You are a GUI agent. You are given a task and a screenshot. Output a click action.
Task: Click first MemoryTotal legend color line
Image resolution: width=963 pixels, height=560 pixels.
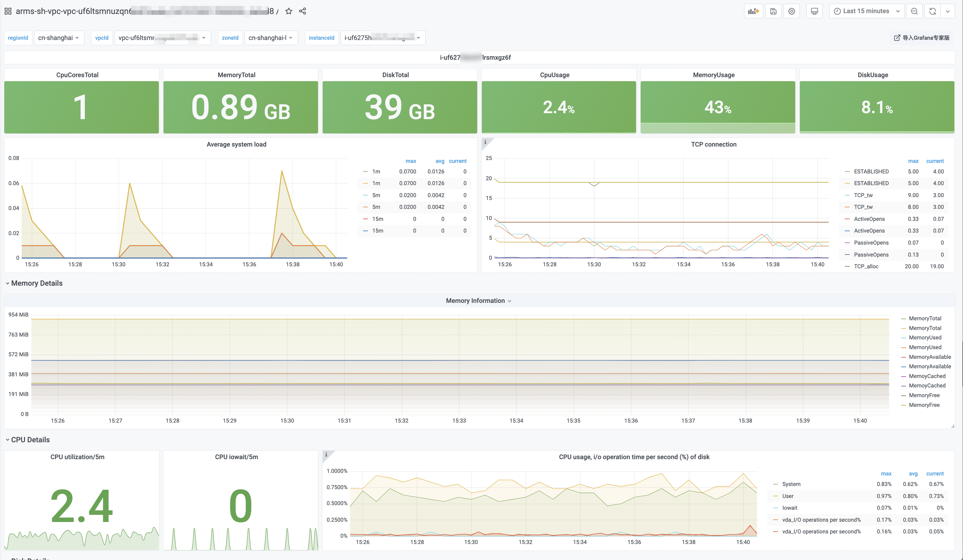coord(903,319)
